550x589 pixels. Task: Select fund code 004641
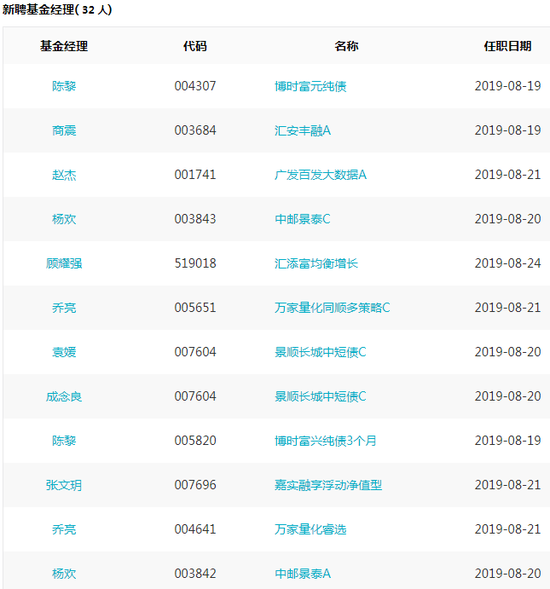pyautogui.click(x=195, y=529)
